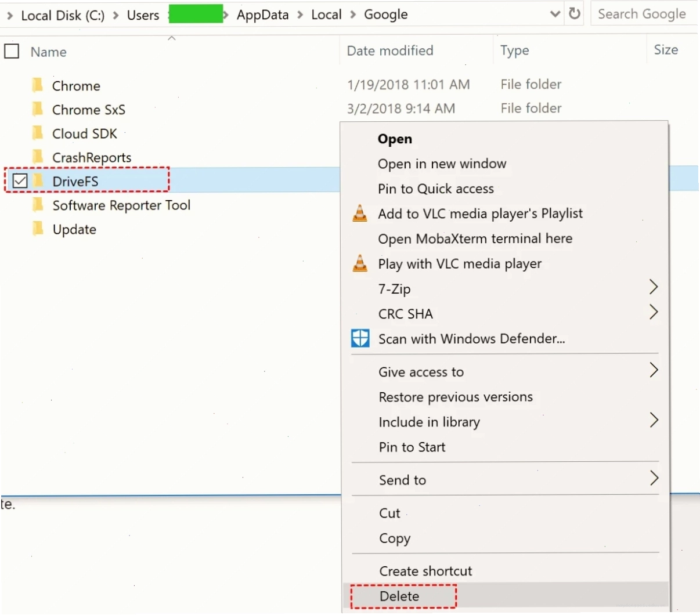
Task: Click the Windows Defender shield icon
Action: pos(360,338)
